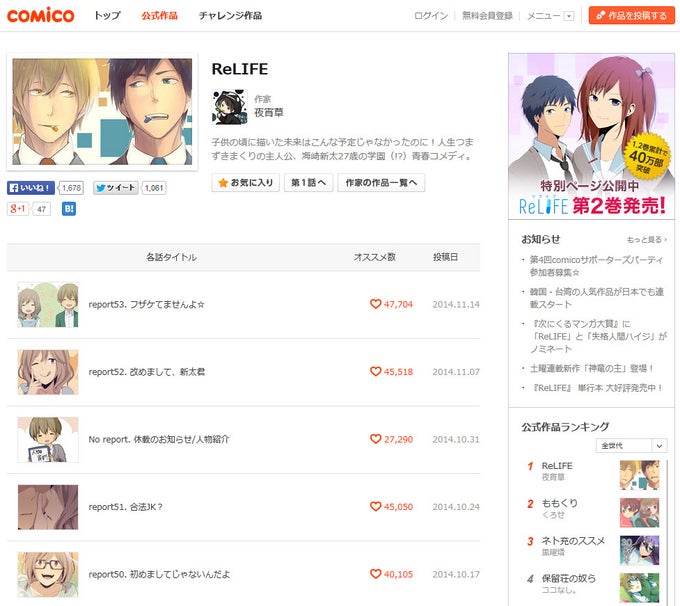This screenshot has height=606, width=680.
Task: Open rank 3 ネト充のススメ in ranking
Action: click(573, 541)
